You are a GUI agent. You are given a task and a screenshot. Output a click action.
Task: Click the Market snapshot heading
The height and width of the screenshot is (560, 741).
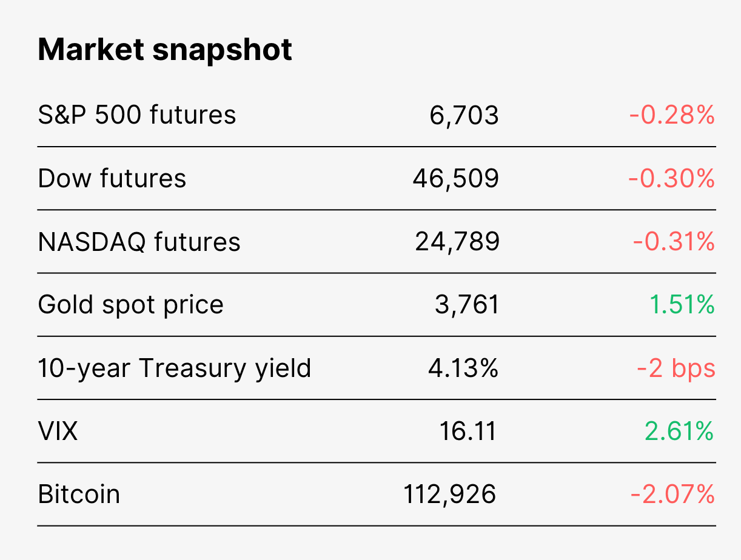165,50
